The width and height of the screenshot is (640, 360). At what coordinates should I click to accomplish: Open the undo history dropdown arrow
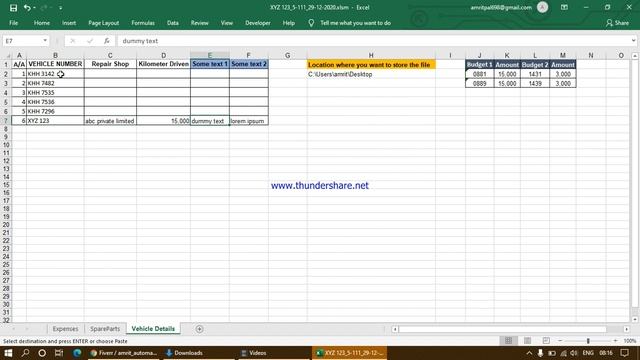pyautogui.click(x=34, y=8)
